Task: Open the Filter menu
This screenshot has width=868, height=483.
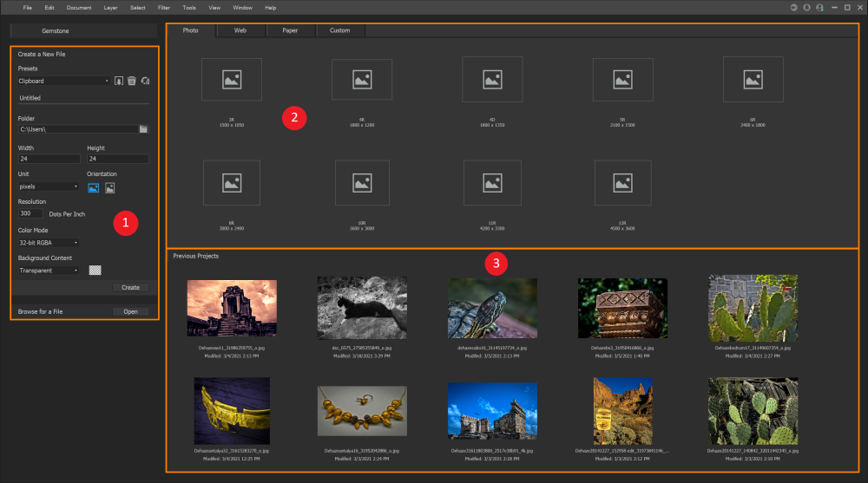Action: click(x=164, y=7)
